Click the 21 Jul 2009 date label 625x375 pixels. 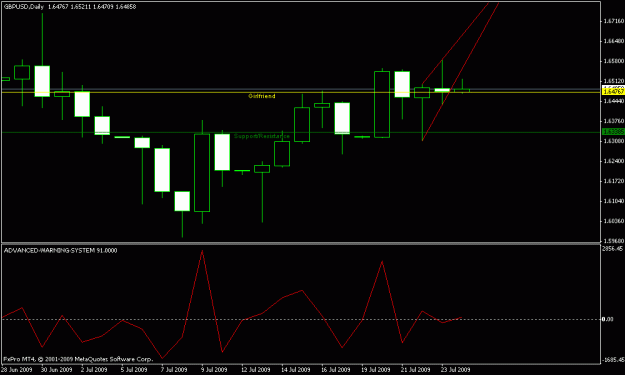415,369
